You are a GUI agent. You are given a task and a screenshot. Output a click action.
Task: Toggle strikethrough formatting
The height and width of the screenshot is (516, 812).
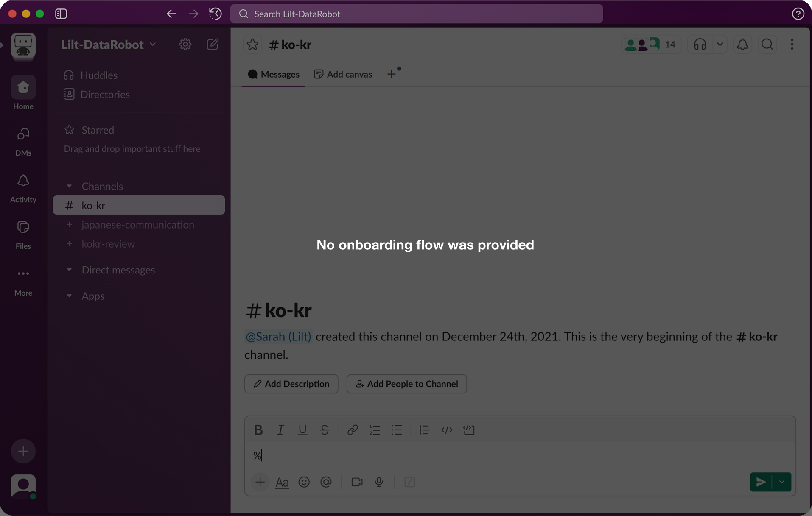click(x=325, y=430)
